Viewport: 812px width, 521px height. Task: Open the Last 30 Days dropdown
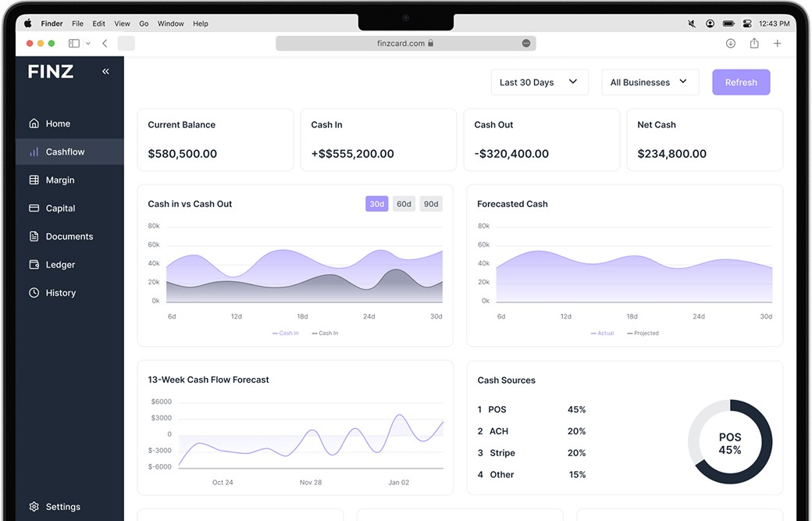point(540,81)
